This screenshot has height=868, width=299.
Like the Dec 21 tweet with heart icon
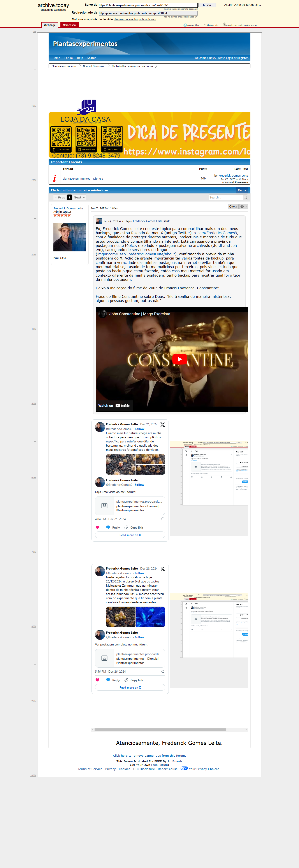[x=97, y=527]
